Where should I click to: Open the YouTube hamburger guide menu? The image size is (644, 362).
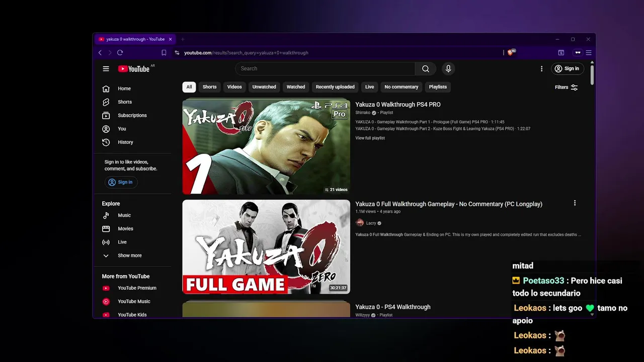pos(106,69)
